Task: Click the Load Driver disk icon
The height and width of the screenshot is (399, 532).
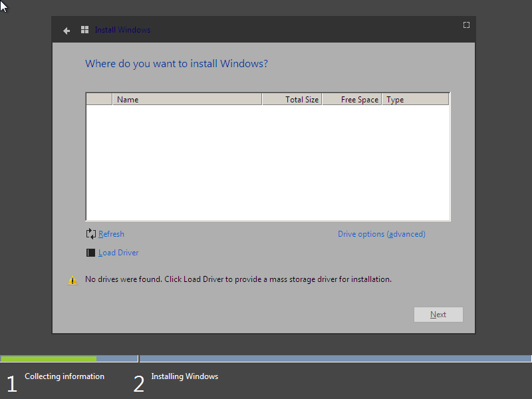Action: tap(90, 253)
